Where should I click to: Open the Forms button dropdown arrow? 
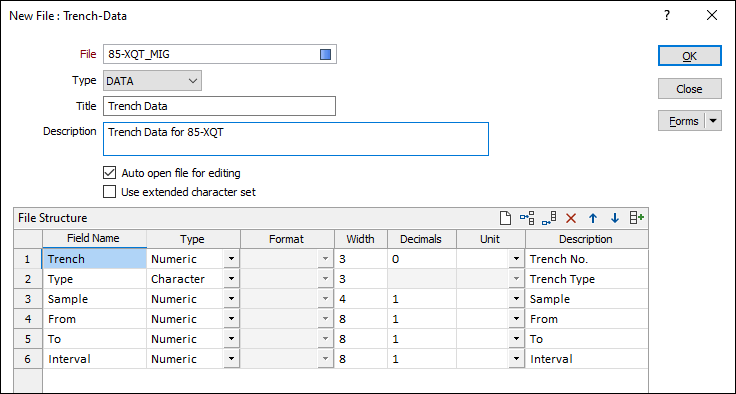click(x=713, y=121)
